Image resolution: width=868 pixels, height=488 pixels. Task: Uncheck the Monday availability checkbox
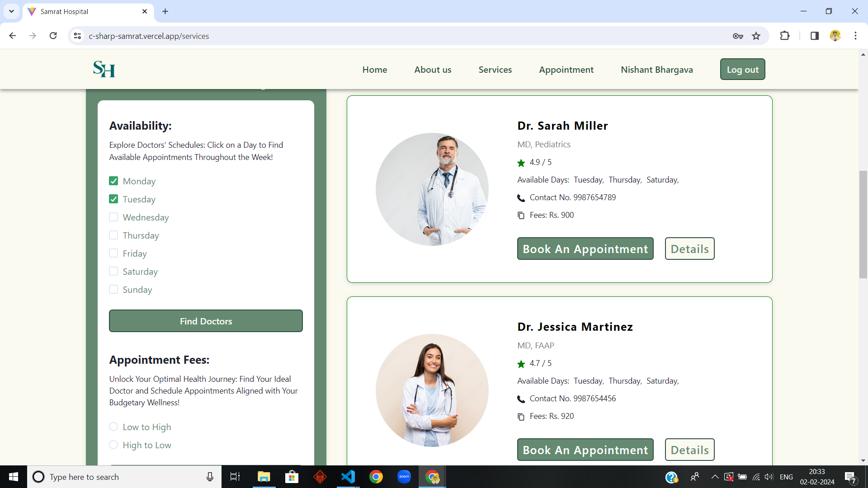(113, 181)
